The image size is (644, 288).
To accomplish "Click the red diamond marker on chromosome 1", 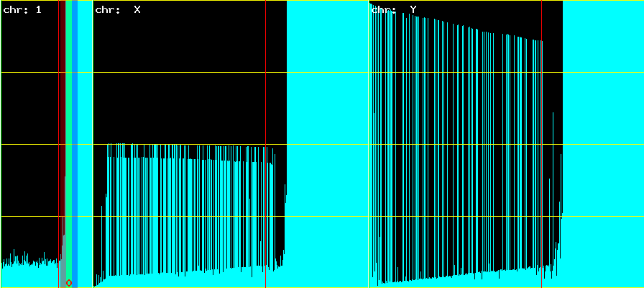I will pos(69,282).
